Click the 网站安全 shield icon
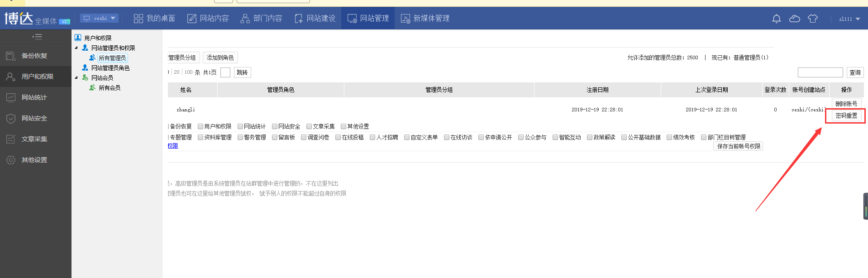The height and width of the screenshot is (278, 868). pyautogui.click(x=11, y=118)
